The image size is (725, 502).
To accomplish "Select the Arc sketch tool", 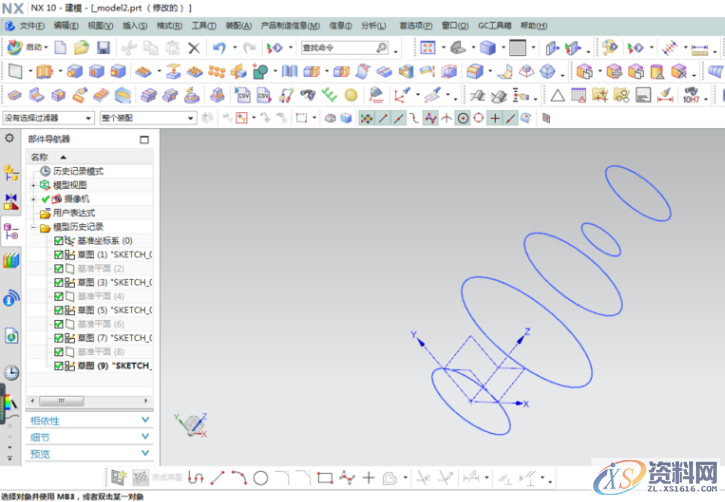I will 238,478.
